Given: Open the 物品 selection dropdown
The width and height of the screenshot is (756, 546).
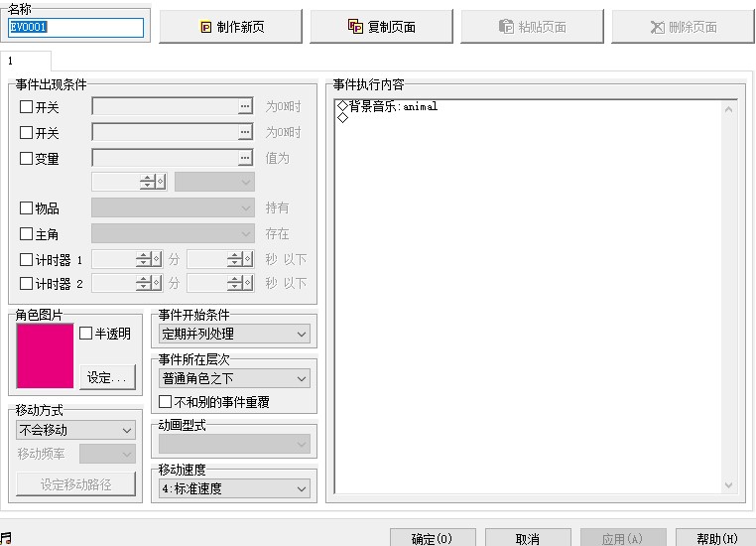Looking at the screenshot, I should tap(173, 207).
